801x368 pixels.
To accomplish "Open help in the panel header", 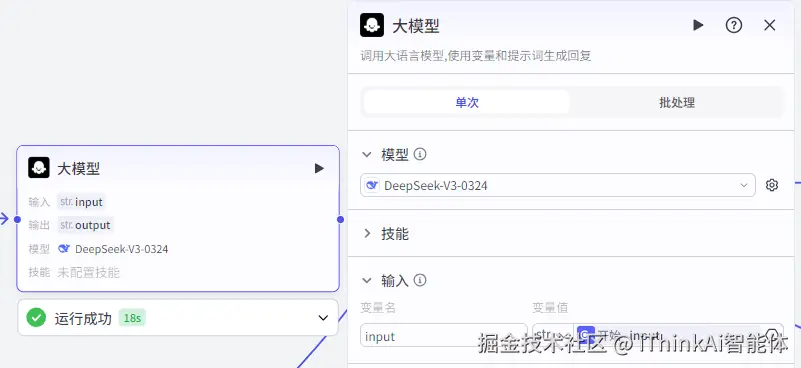I will [x=734, y=25].
